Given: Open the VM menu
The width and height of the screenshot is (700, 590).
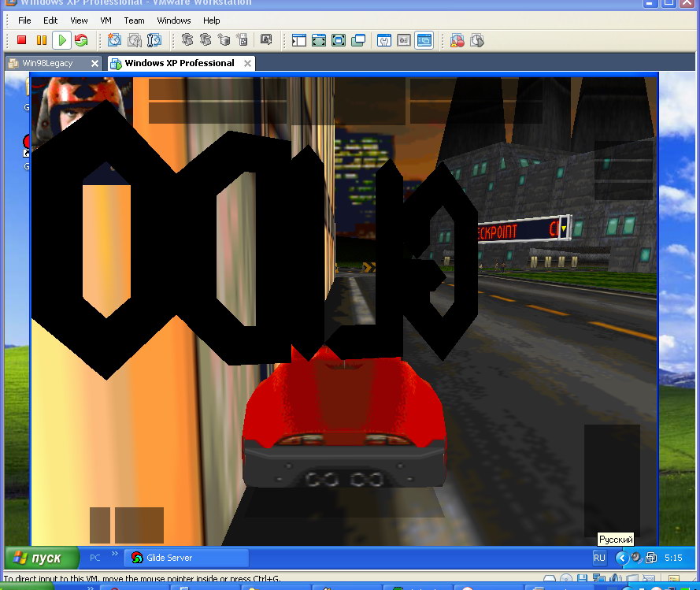Looking at the screenshot, I should click(106, 20).
